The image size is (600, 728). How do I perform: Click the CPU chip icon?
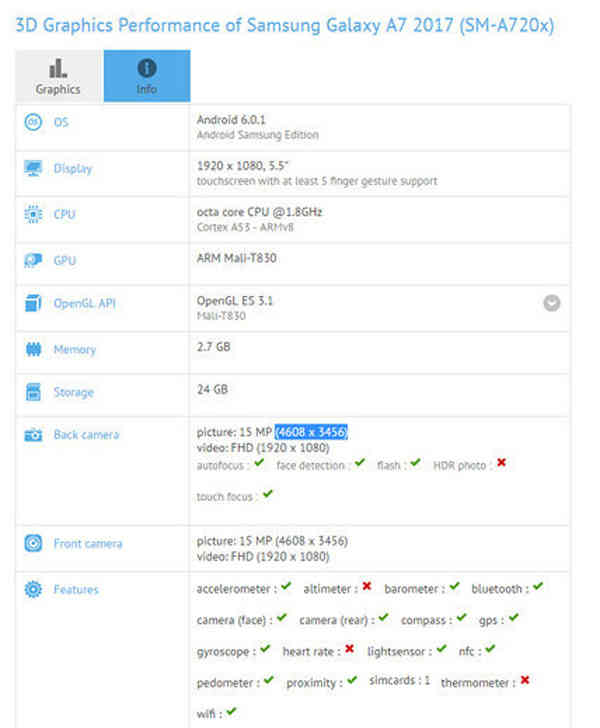[33, 214]
